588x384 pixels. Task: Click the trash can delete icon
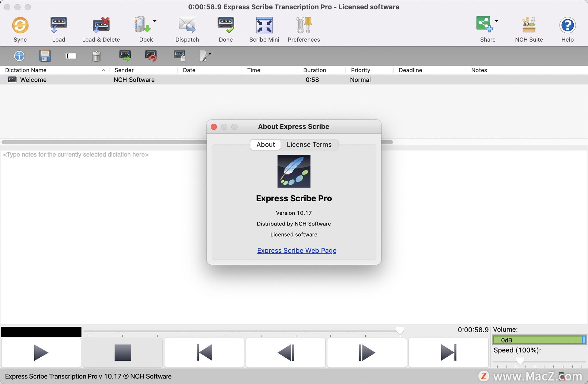(96, 56)
